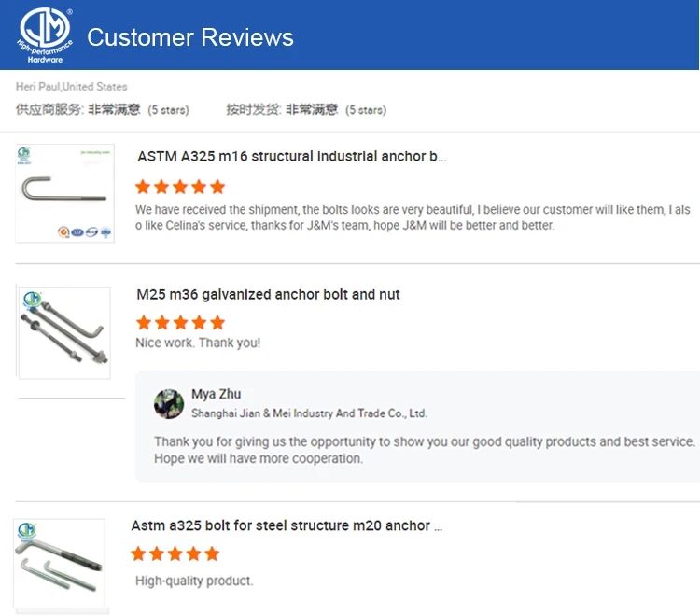
Task: Click the star rating above Nice work
Action: pos(180,323)
